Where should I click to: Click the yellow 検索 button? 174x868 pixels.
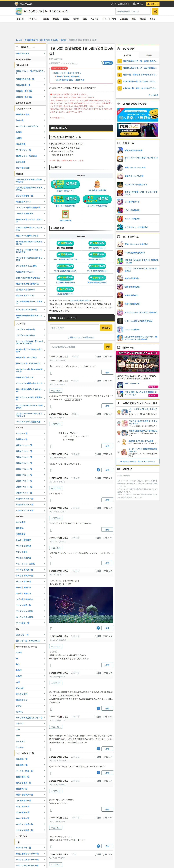click(108, 347)
